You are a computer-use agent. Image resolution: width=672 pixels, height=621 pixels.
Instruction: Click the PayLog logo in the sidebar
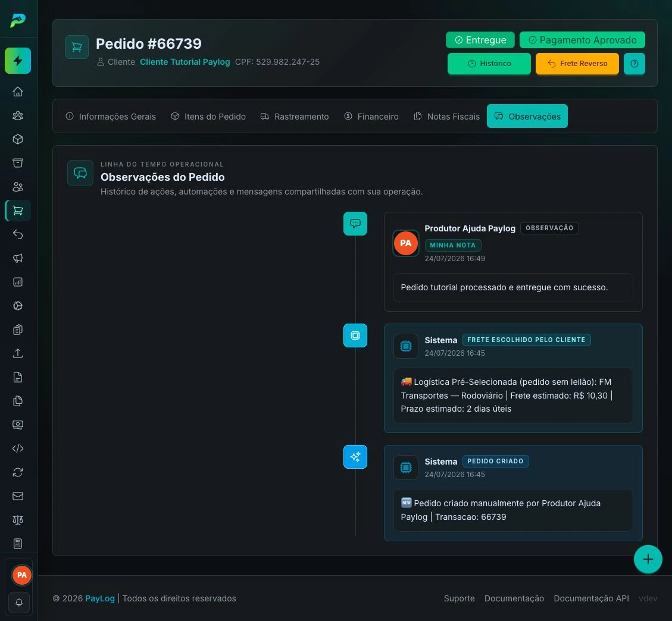18,20
